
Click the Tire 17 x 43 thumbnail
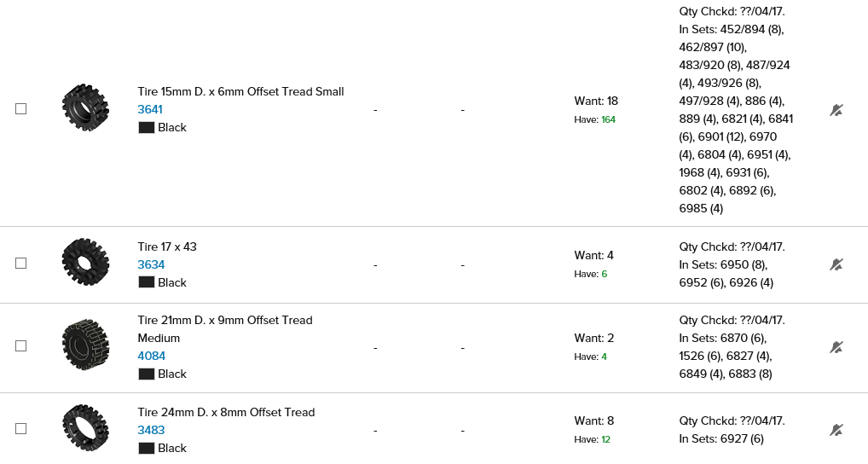[85, 262]
